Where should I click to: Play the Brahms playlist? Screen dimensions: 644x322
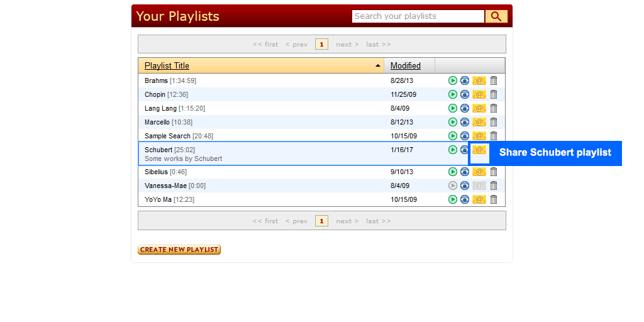click(x=452, y=80)
